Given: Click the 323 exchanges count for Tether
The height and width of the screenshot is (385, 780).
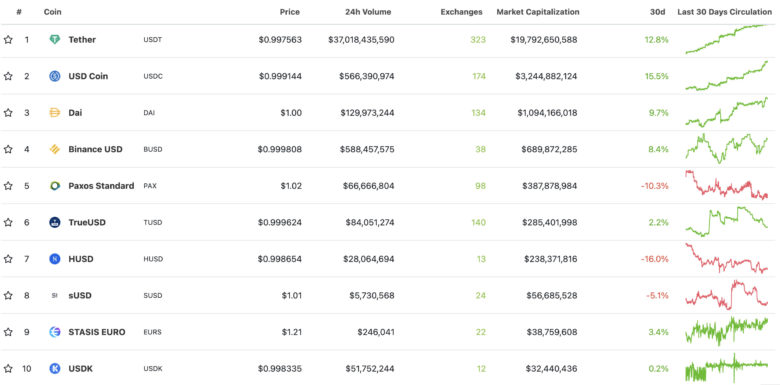Looking at the screenshot, I should point(478,40).
